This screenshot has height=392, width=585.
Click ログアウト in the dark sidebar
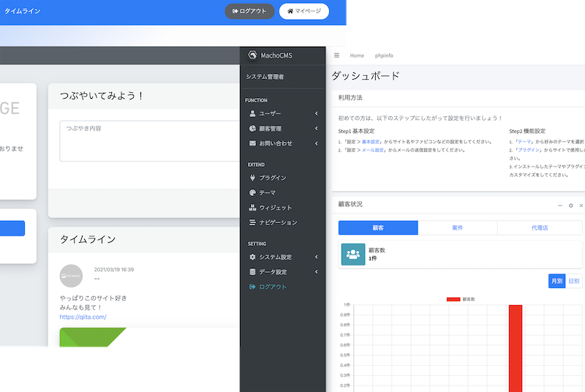tap(272, 287)
